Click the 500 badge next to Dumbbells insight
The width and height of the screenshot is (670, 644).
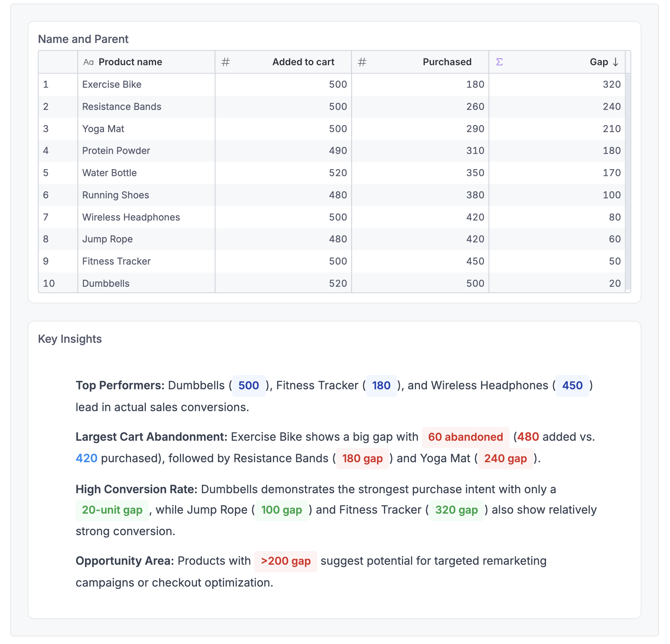[248, 385]
